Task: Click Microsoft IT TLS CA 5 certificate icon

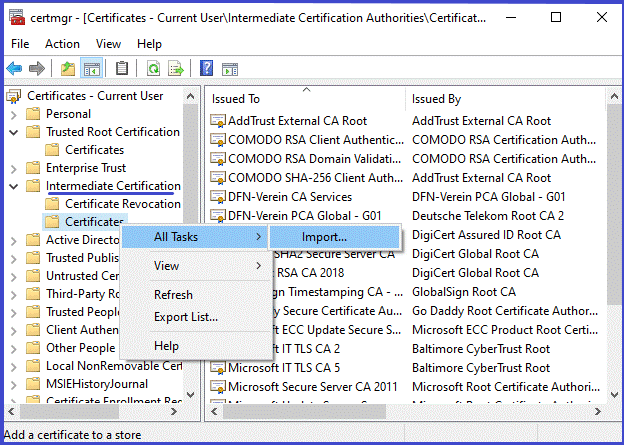Action: point(218,368)
